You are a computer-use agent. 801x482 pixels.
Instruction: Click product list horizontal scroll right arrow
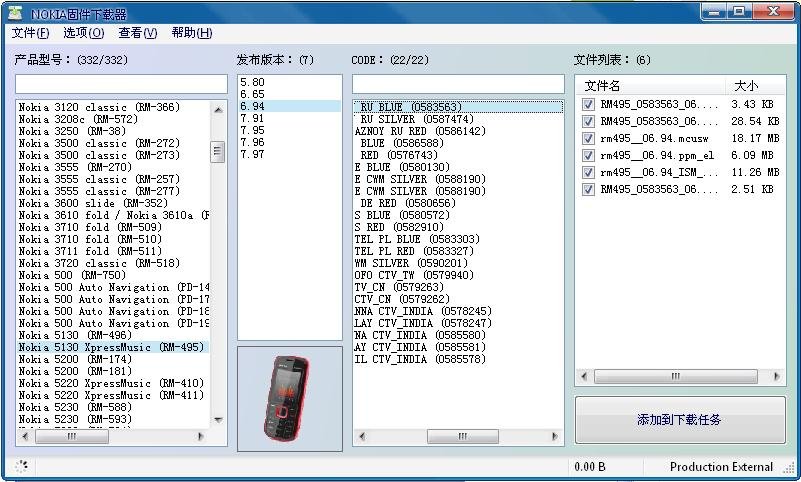(201, 437)
